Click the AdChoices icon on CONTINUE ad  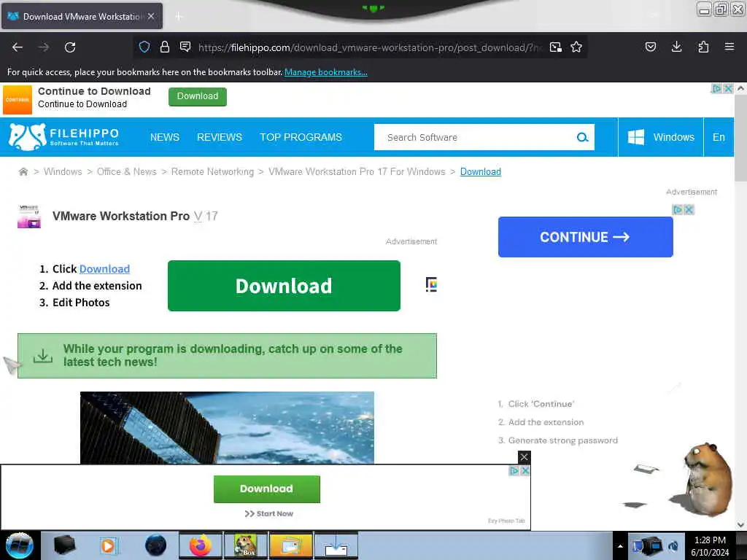coord(678,209)
